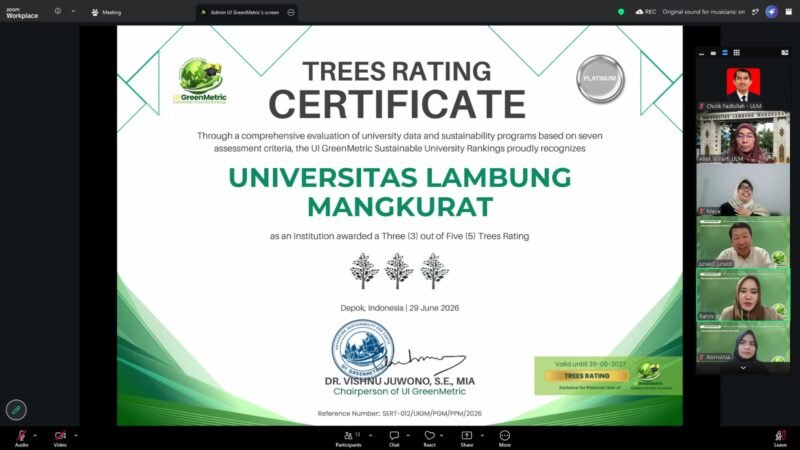Click 'DR. VISHNU JUWONO, S.E., MIA' name
The image size is (800, 450).
399,381
